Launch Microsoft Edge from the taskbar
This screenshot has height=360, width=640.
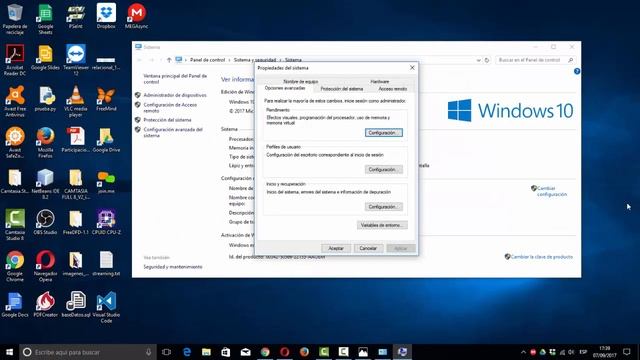point(187,352)
